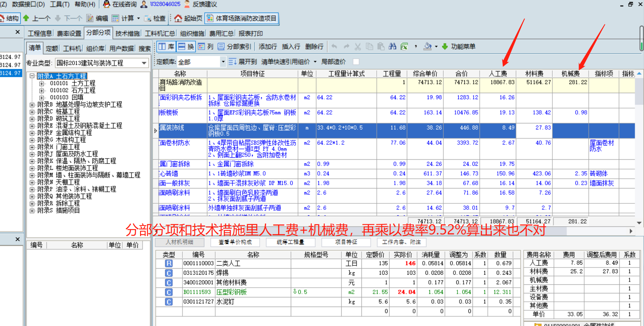Open the QQ online consultation (在线咨询) icon

click(106, 4)
